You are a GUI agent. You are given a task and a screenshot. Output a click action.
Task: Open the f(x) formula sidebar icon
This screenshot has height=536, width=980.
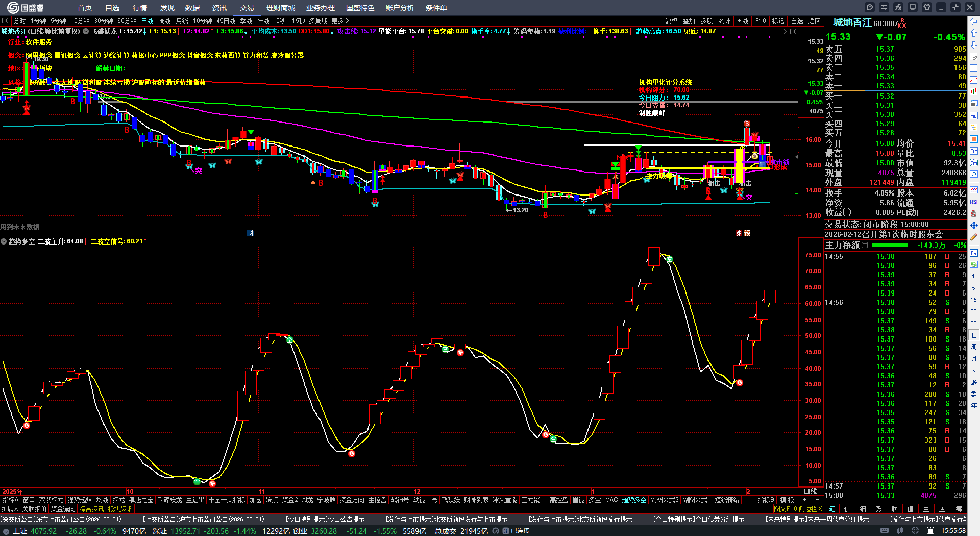pyautogui.click(x=974, y=163)
